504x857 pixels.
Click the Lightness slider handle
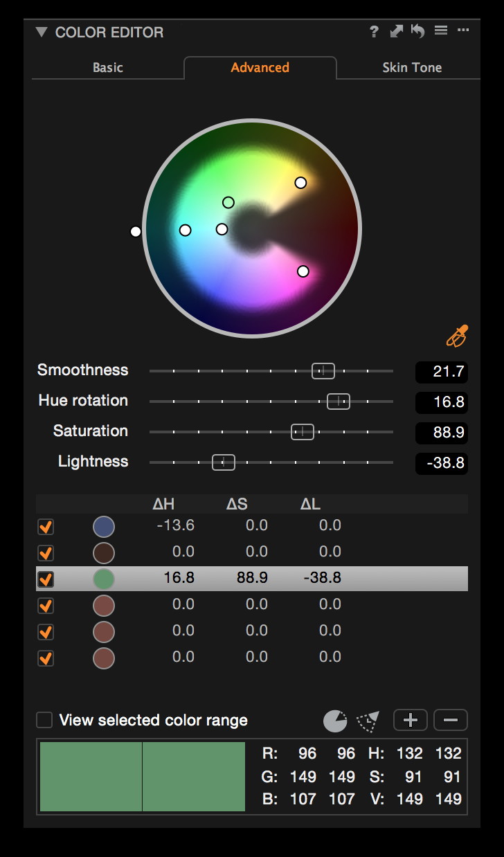click(224, 462)
